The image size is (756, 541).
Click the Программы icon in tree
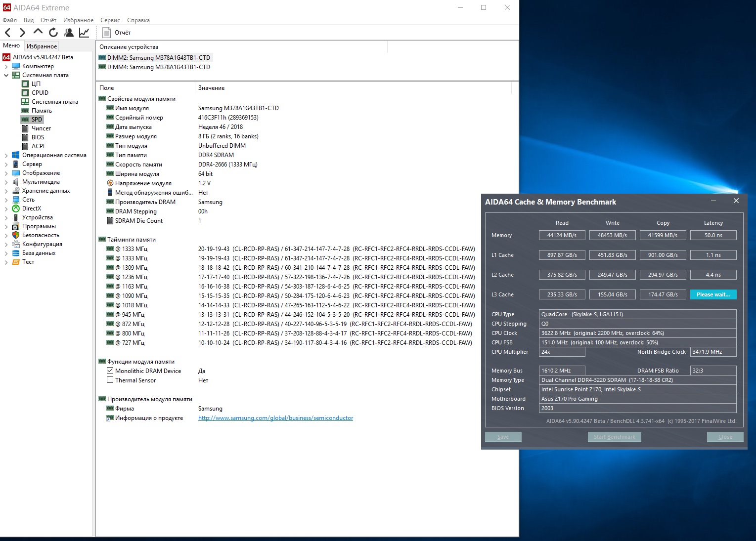[16, 226]
